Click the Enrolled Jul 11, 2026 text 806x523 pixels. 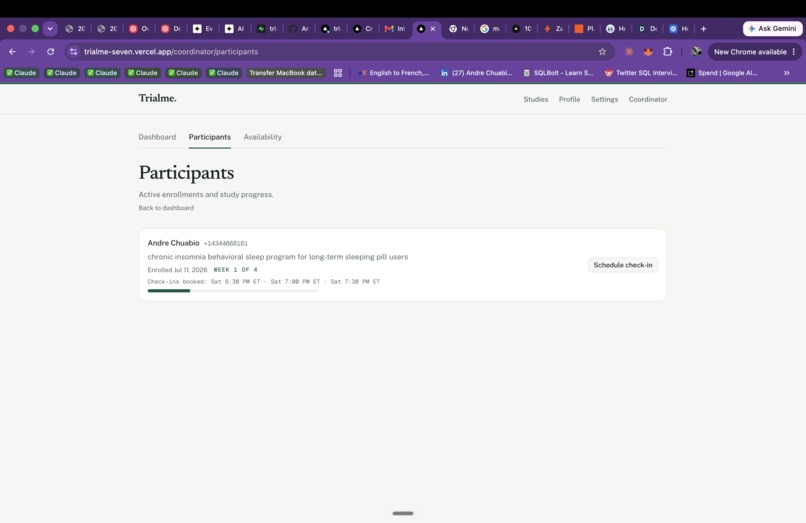tap(177, 270)
